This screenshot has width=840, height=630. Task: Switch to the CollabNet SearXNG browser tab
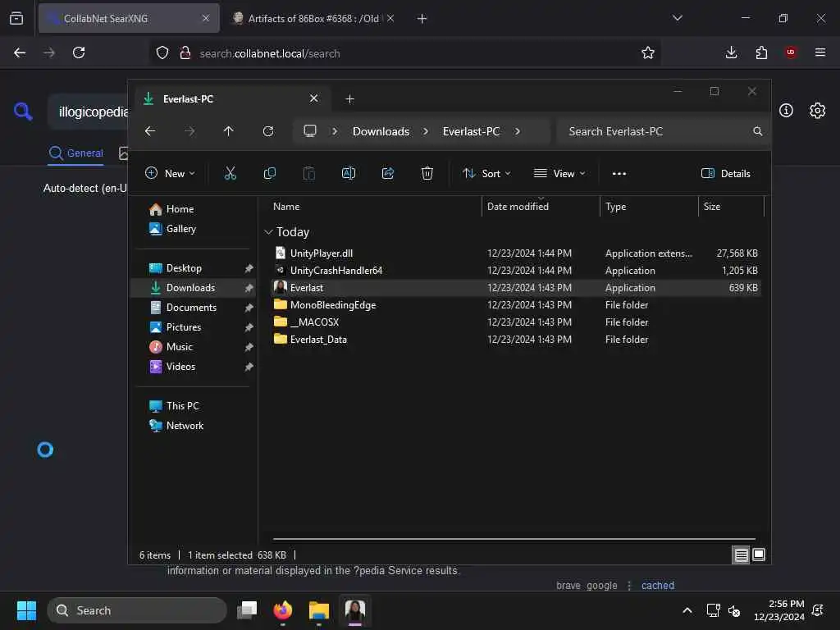tap(129, 18)
